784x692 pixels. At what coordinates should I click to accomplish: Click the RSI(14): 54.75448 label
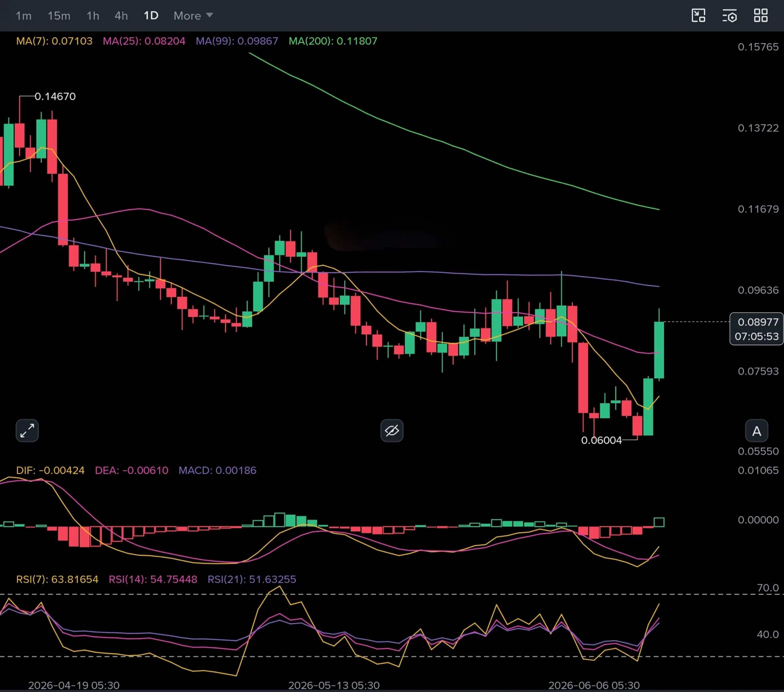click(x=153, y=579)
